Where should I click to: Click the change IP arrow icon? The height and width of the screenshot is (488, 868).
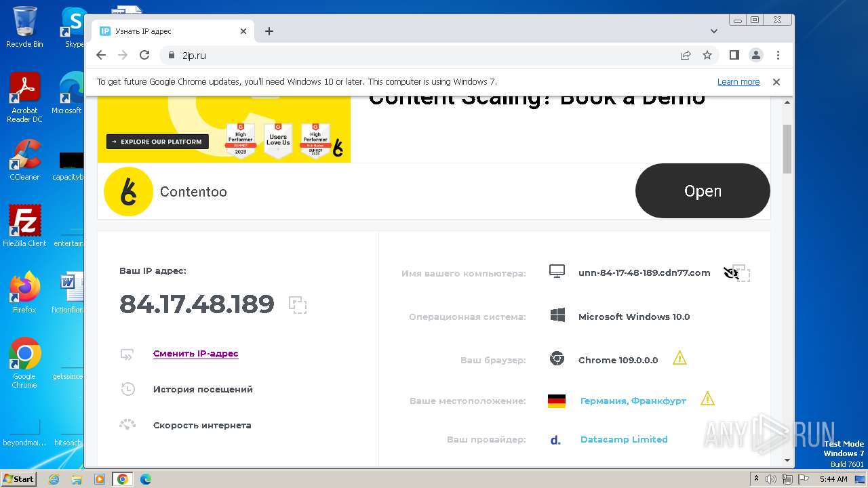pyautogui.click(x=127, y=354)
